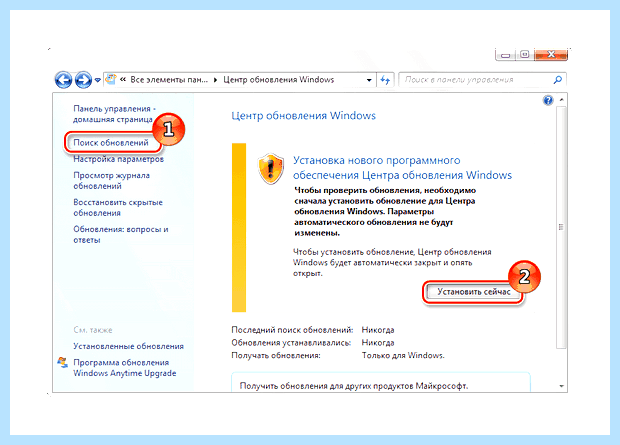Screen dimensions: 620x445
Task: Click the Forward navigation arrow
Action: pyautogui.click(x=83, y=80)
